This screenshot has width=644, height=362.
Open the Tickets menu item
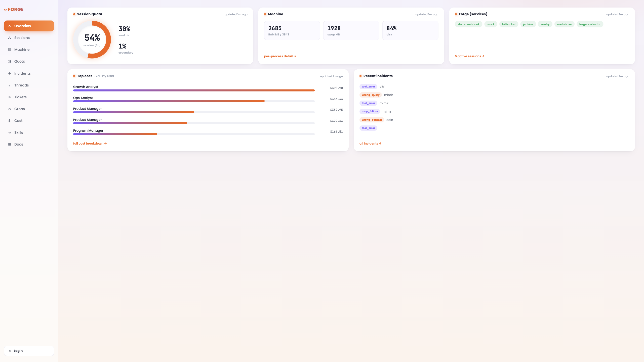[x=29, y=97]
